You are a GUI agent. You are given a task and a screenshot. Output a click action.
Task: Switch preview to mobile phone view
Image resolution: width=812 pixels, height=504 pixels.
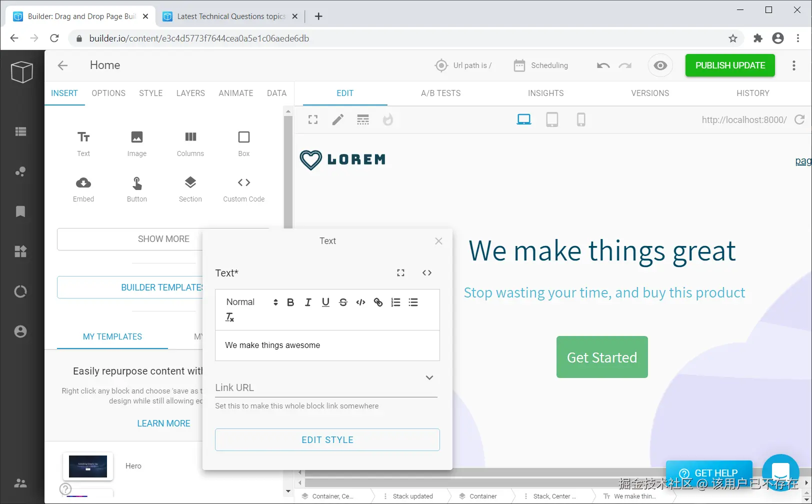[581, 119]
